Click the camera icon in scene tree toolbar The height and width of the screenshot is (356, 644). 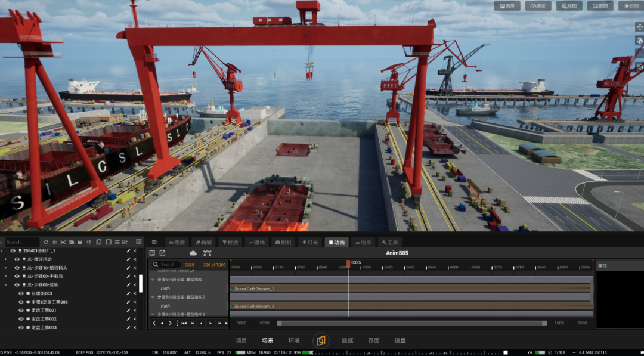[x=72, y=242]
